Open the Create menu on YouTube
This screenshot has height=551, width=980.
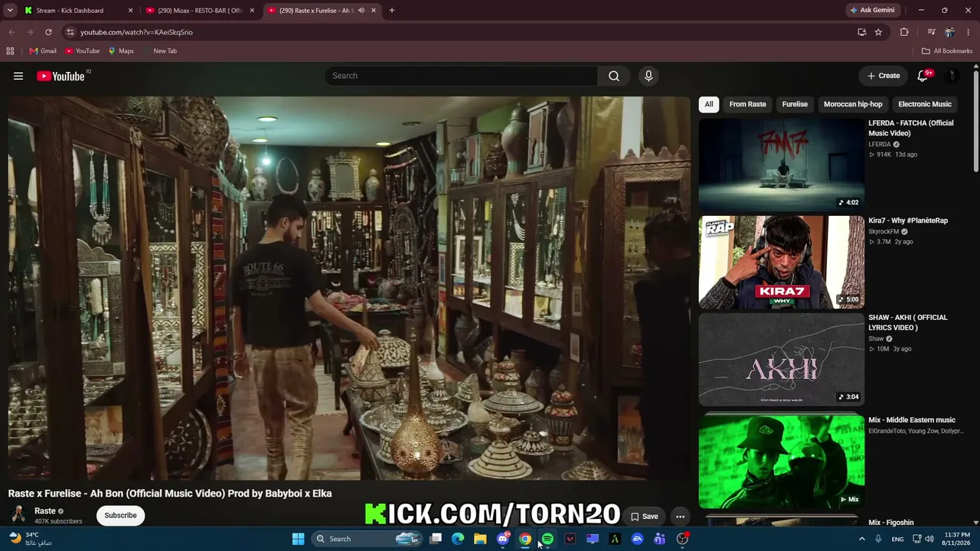click(884, 76)
